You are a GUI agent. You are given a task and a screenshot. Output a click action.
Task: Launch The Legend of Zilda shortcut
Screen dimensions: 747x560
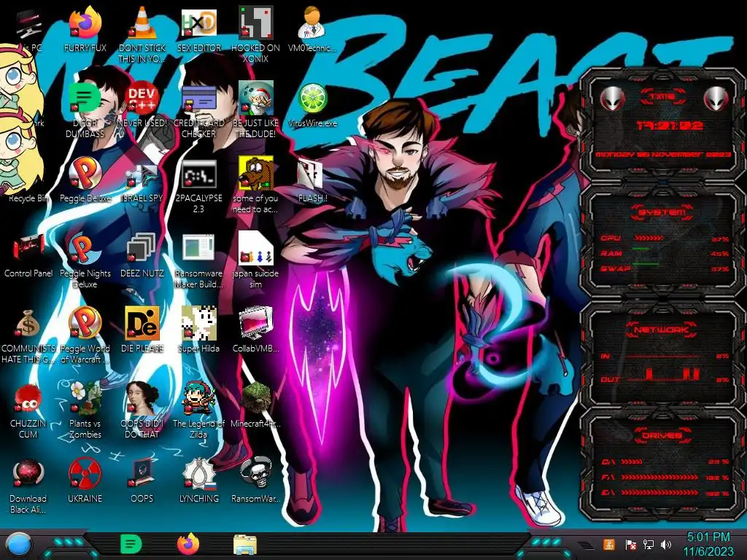(198, 399)
